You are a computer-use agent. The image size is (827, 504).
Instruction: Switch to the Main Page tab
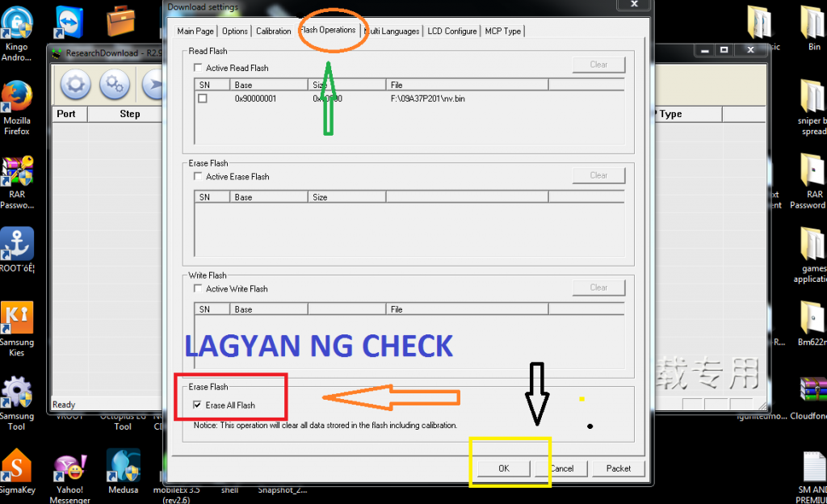[195, 31]
